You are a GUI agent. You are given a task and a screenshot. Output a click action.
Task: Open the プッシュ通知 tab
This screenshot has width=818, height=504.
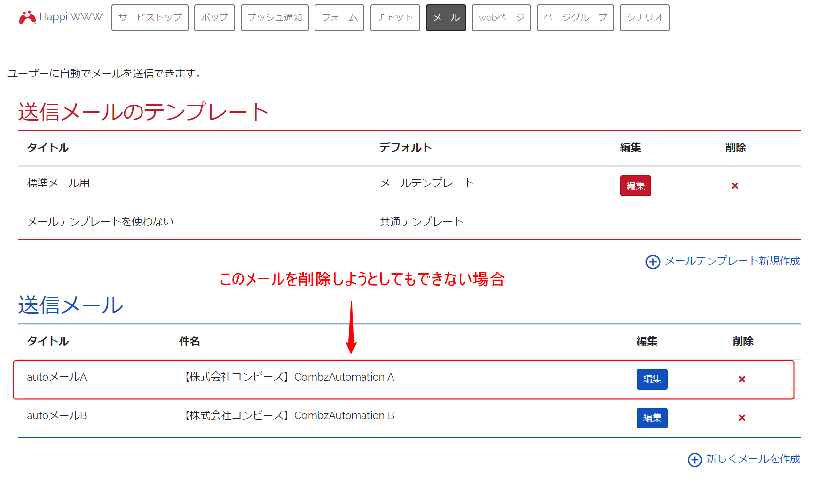(275, 17)
